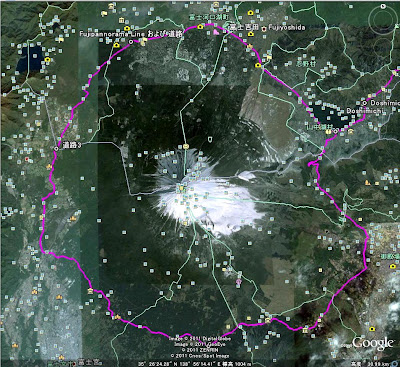Open camera icon directly below Fujiyoshida label
The width and height of the screenshot is (400, 367).
[250, 34]
